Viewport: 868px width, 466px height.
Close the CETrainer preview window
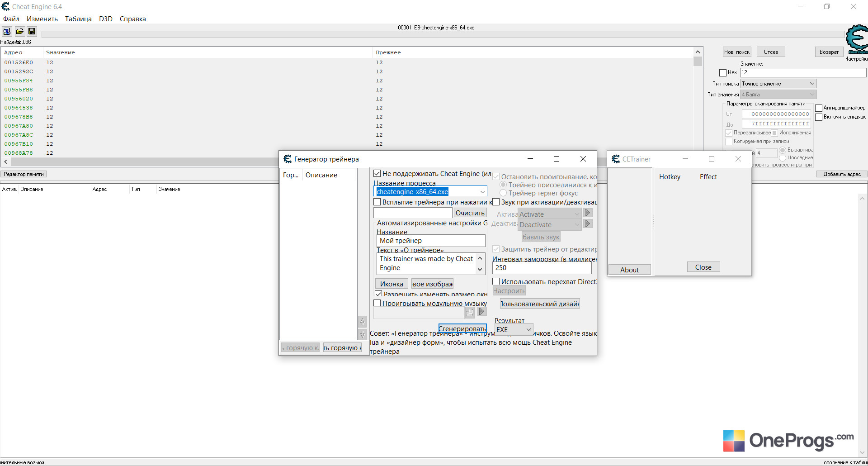(x=738, y=159)
